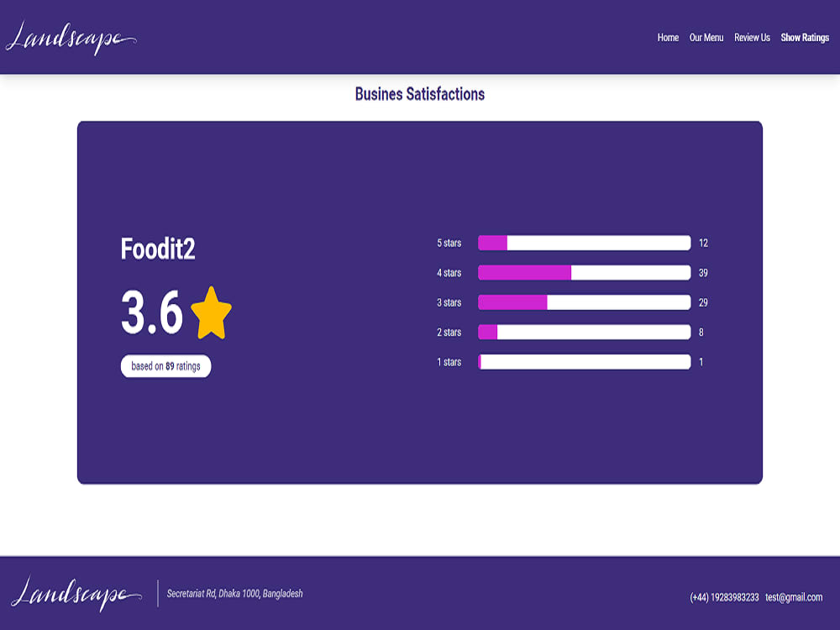Click the 3 stars progress bar
Image resolution: width=840 pixels, height=630 pixels.
(x=584, y=302)
